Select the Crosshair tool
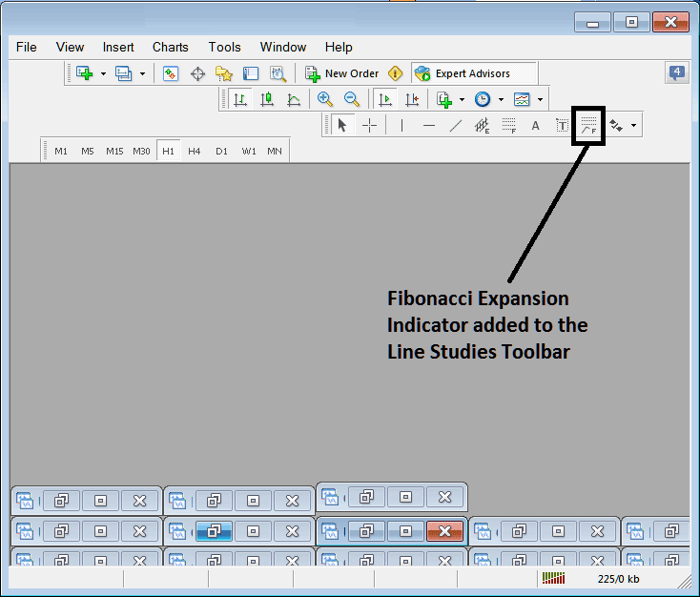The width and height of the screenshot is (700, 597). pos(369,125)
